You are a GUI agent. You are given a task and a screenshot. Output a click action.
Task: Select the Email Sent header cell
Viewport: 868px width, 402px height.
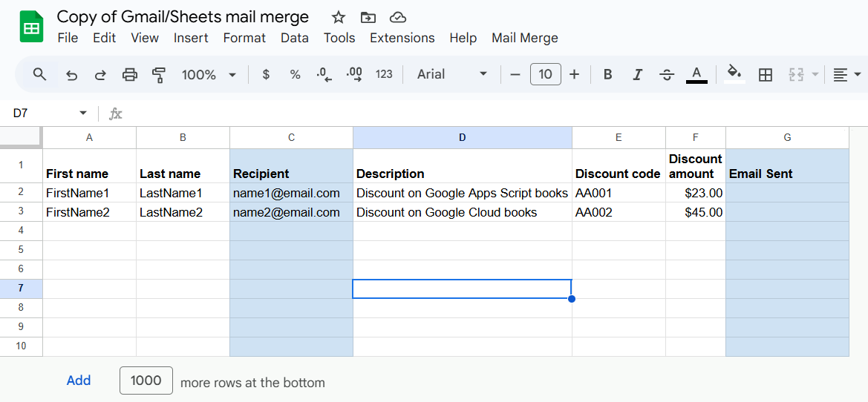tap(787, 166)
